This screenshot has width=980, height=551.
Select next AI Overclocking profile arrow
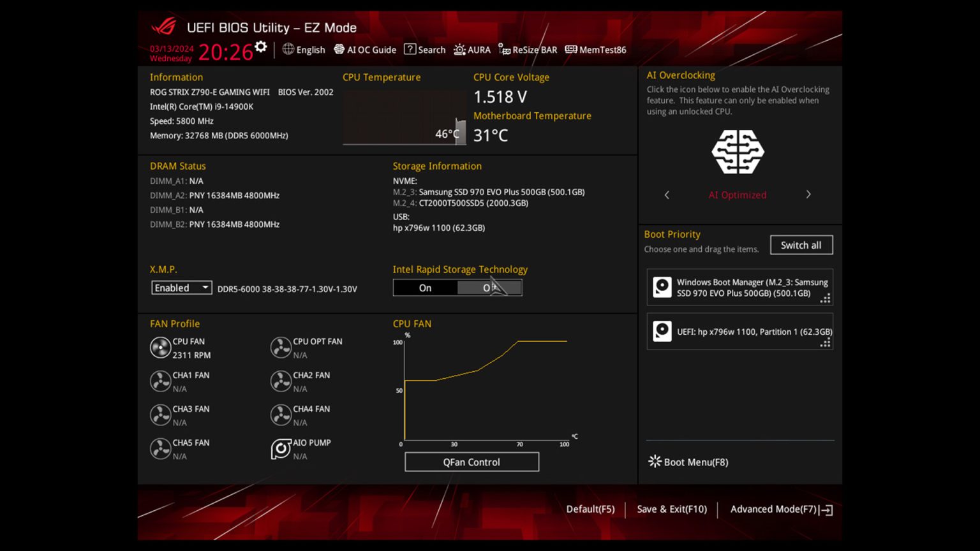(808, 195)
